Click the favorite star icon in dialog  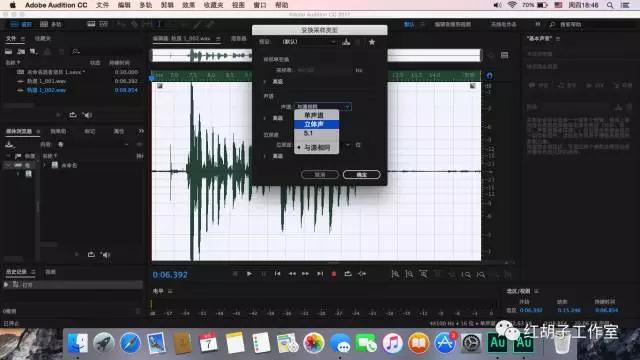[372, 42]
